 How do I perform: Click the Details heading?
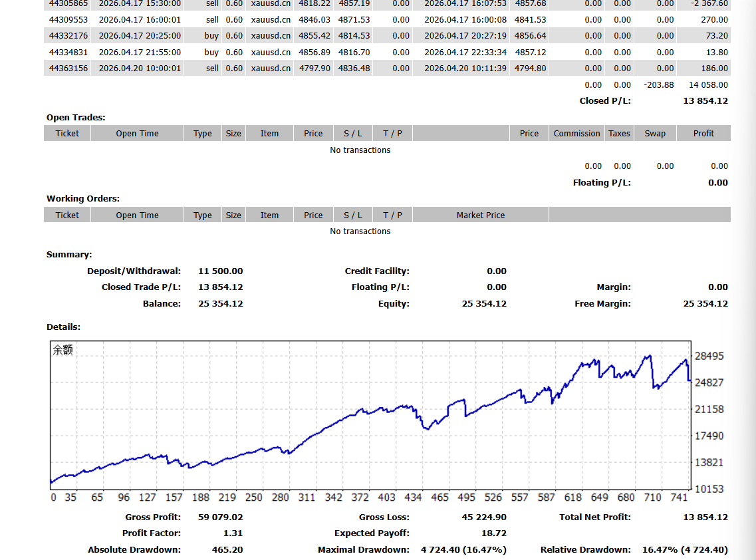[63, 327]
